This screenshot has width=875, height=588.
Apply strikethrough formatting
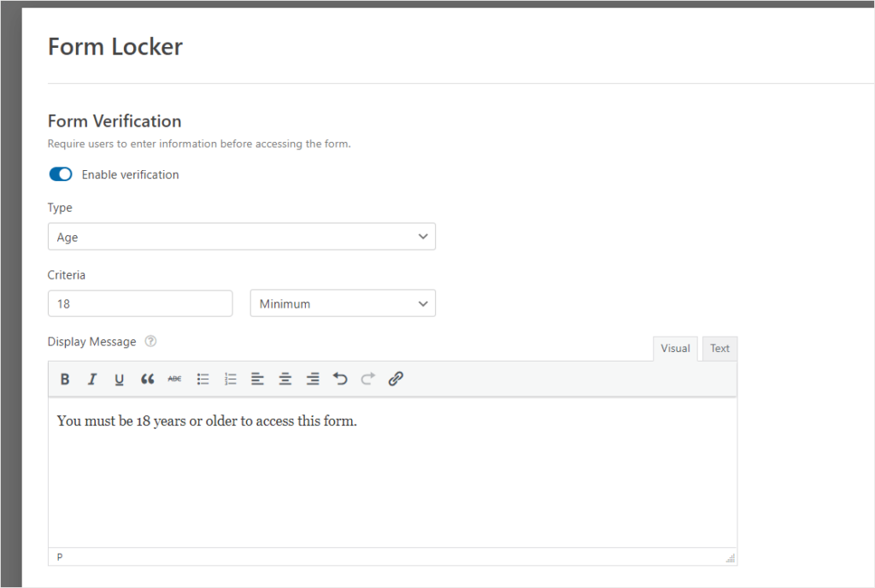174,379
